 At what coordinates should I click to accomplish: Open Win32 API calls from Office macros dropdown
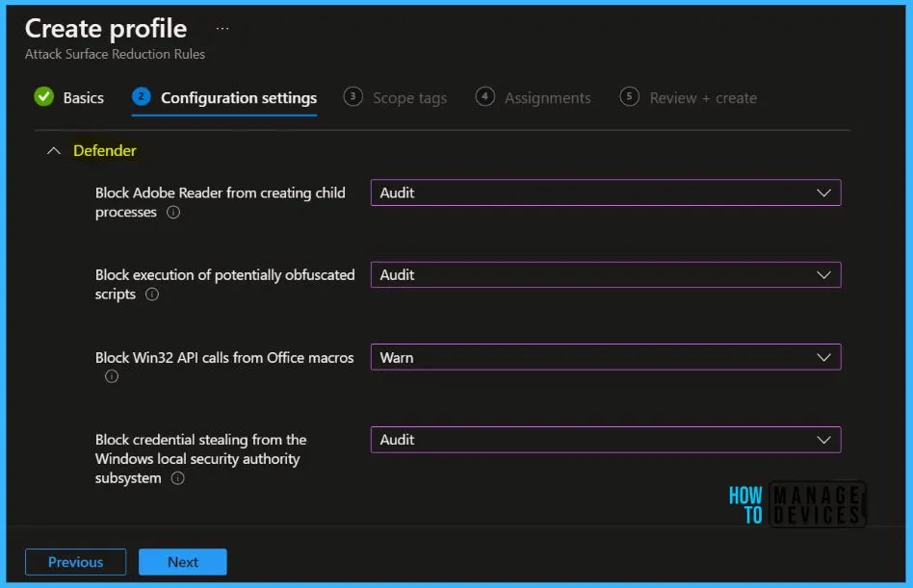[x=606, y=357]
